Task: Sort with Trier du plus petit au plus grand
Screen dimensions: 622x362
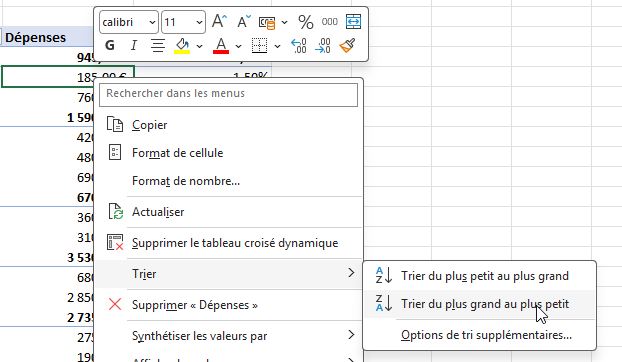Action: click(480, 276)
